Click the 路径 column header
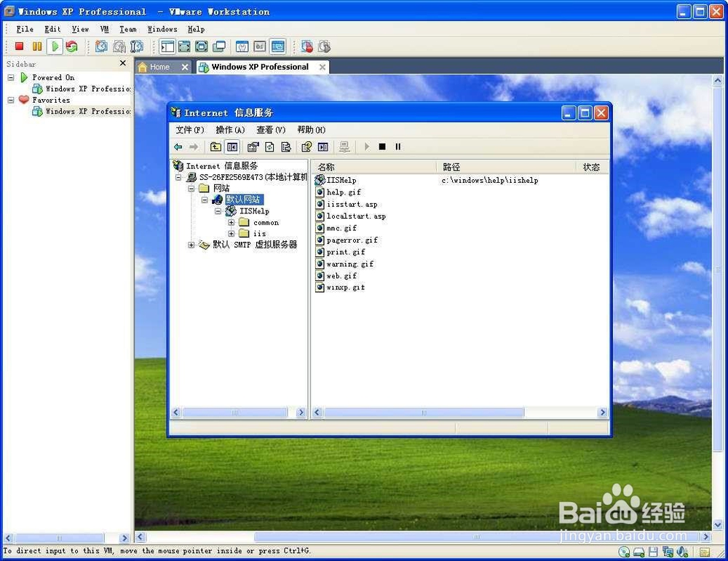 point(506,167)
